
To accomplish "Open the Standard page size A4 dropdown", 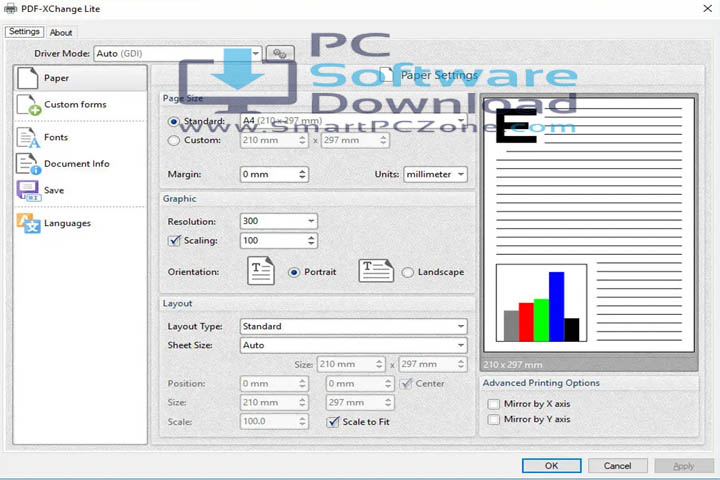I will 354,121.
